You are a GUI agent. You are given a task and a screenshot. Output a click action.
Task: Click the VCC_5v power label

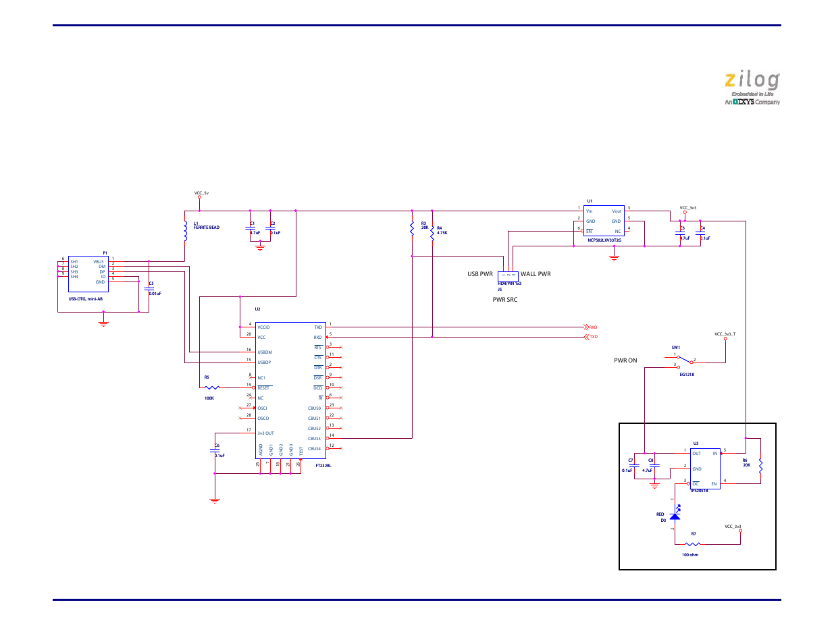coord(201,193)
